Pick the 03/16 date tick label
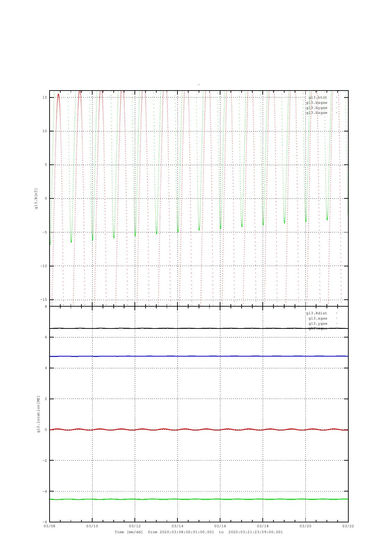This screenshot has width=392, height=555. (220, 526)
